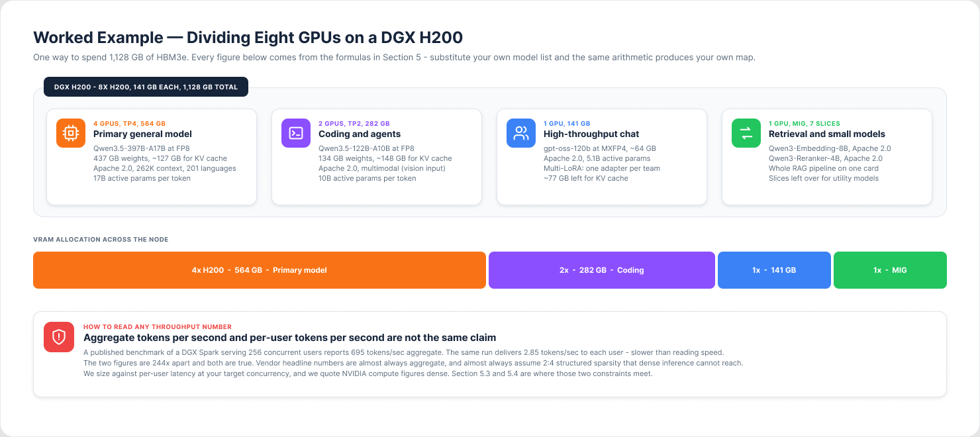Click the 'Qwen3.5-397B-A17B at FP8' line
Image resolution: width=980 pixels, height=437 pixels.
[x=141, y=149]
